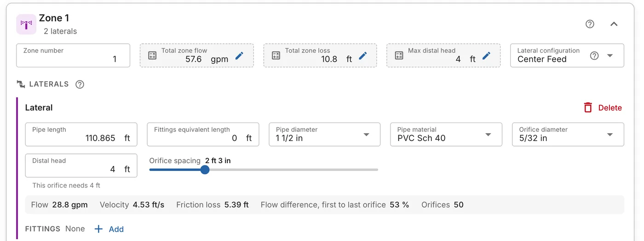Click calculator icon in Max distal head
The width and height of the screenshot is (644, 241).
(399, 56)
